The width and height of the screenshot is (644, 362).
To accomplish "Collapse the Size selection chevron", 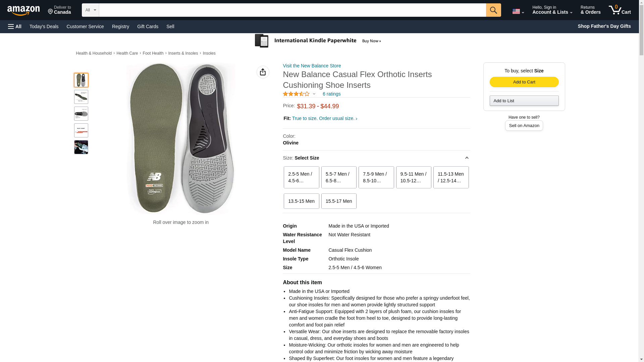I will click(x=467, y=158).
